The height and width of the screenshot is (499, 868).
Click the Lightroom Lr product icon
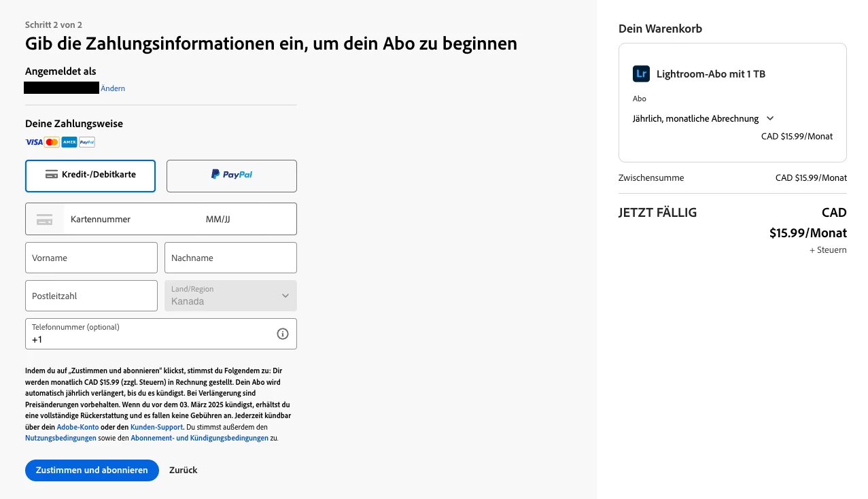[x=641, y=73]
